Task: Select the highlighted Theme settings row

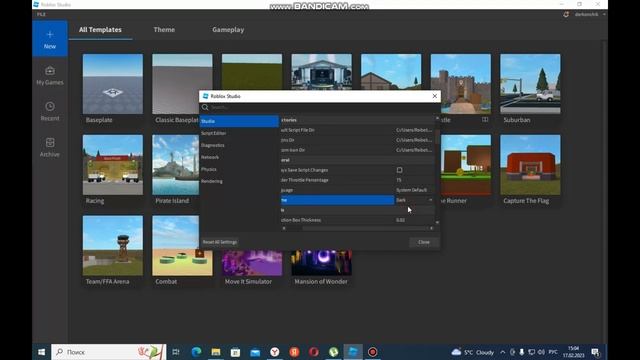Action: point(338,200)
